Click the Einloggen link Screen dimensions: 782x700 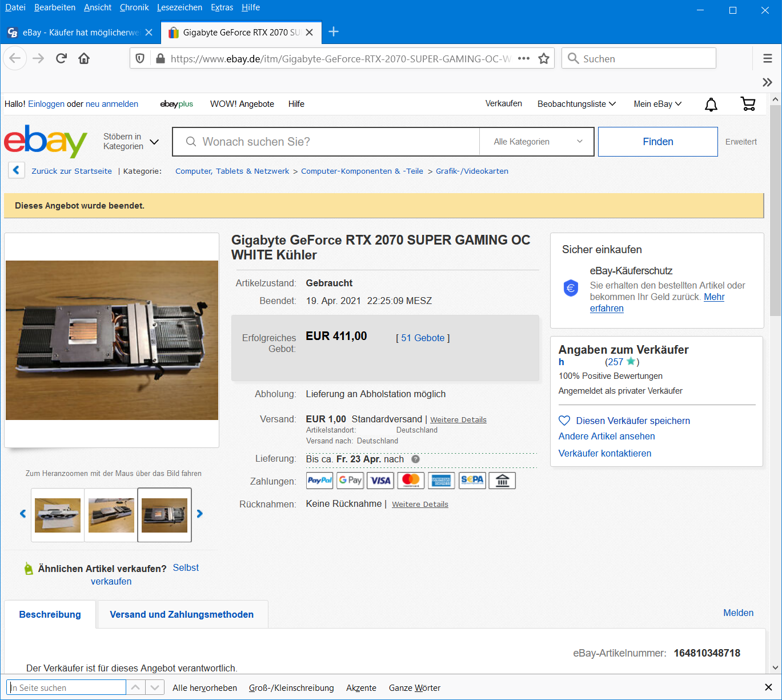[46, 104]
